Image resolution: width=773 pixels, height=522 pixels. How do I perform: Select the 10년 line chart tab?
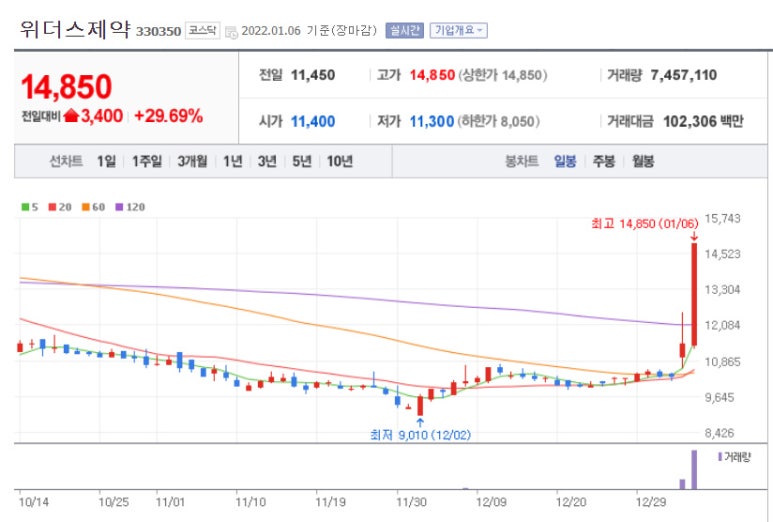pyautogui.click(x=340, y=161)
